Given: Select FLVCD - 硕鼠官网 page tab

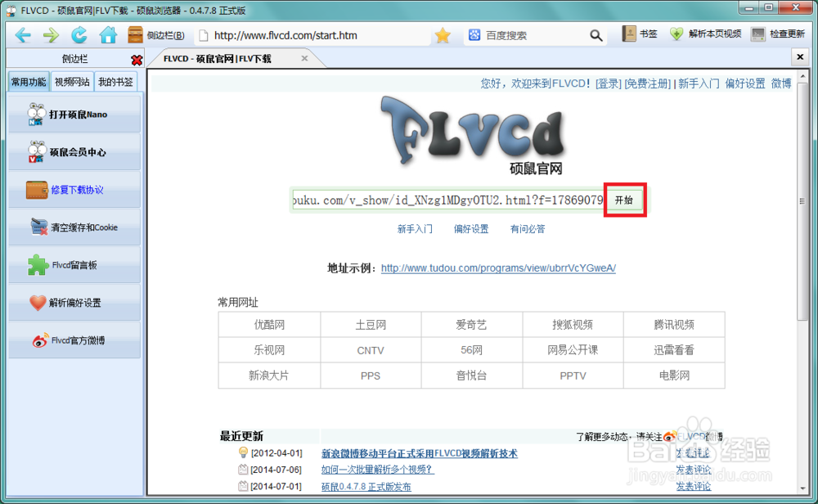Looking at the screenshot, I should tap(217, 58).
